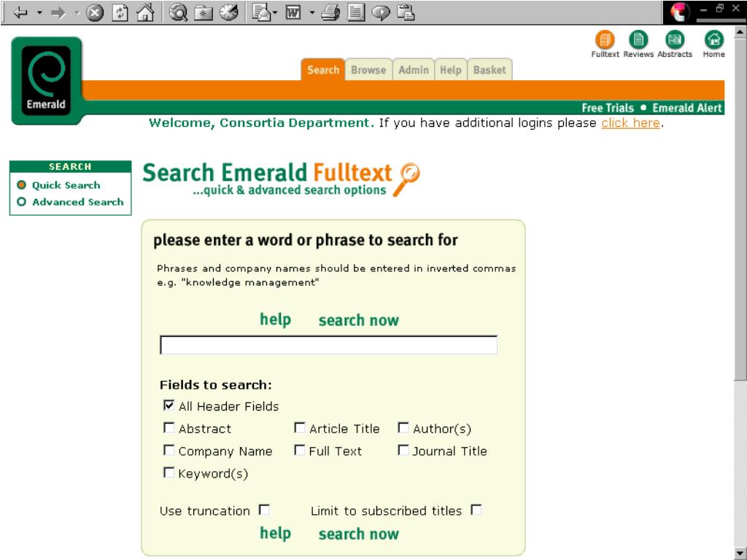This screenshot has height=560, width=747.
Task: Open the Admin tab
Action: [413, 69]
